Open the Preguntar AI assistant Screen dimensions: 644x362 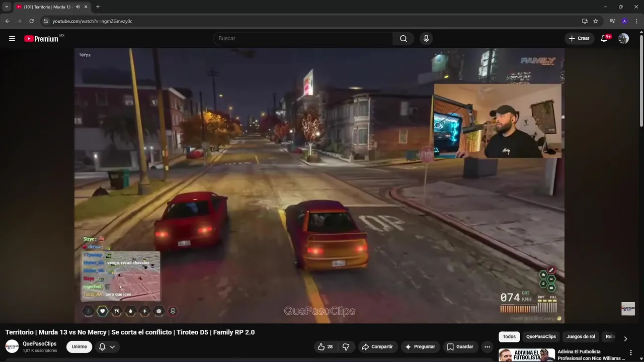pos(420,346)
